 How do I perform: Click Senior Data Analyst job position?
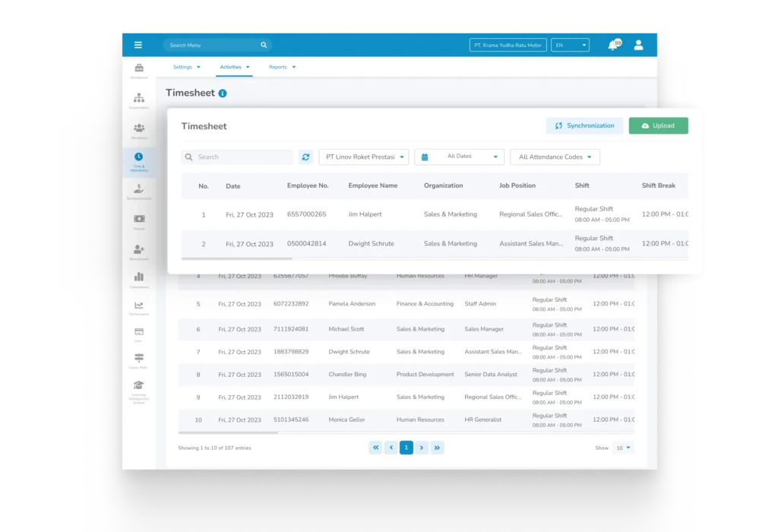pyautogui.click(x=491, y=374)
